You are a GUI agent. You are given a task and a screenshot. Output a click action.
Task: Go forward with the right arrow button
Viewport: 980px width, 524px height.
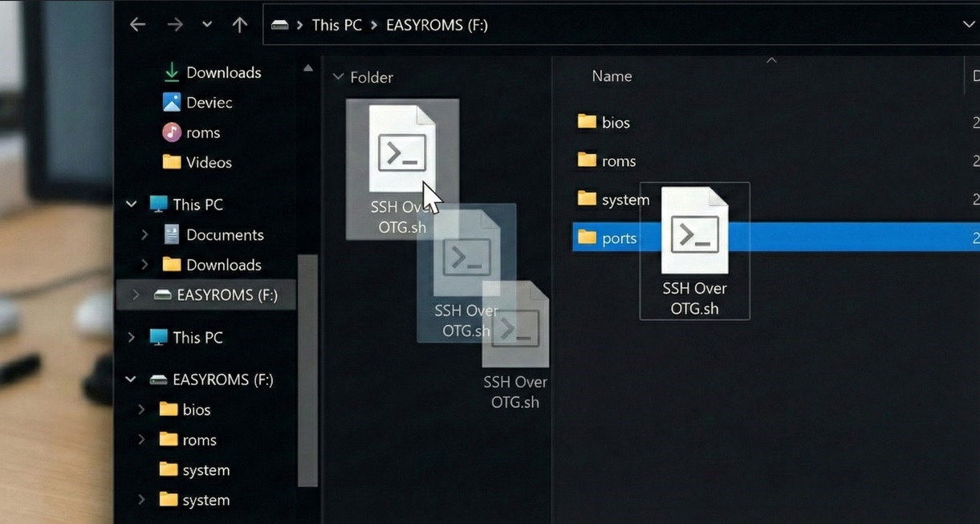[x=176, y=25]
